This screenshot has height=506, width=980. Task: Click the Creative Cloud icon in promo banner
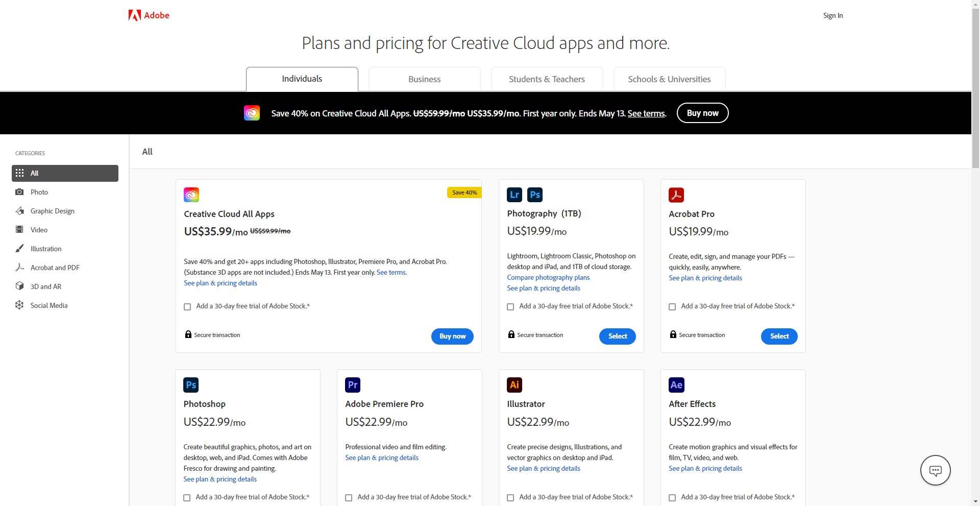click(x=252, y=113)
